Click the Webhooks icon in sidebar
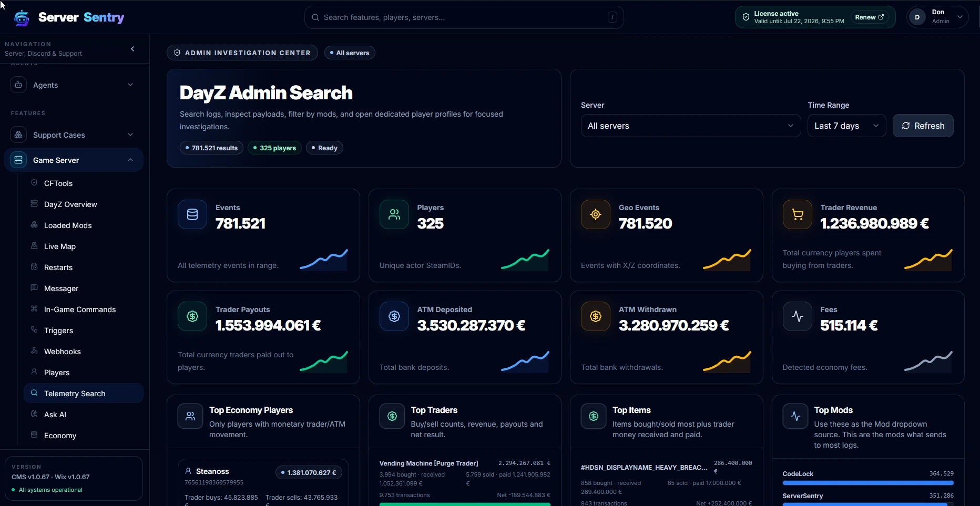The width and height of the screenshot is (980, 506). coord(34,351)
